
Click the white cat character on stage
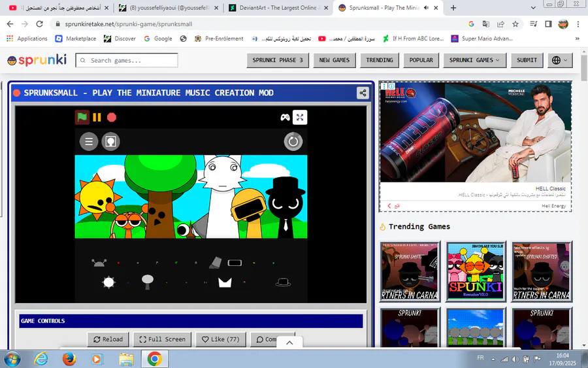pyautogui.click(x=222, y=196)
